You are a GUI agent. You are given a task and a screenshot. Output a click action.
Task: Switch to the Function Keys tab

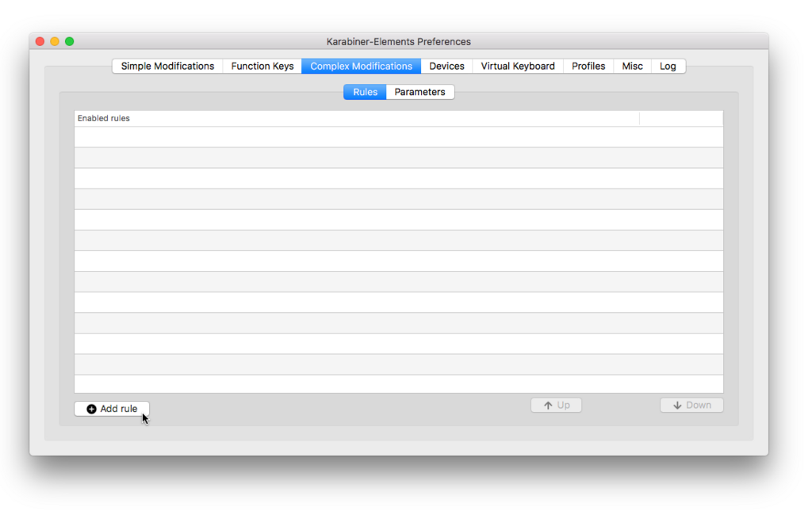tap(262, 67)
